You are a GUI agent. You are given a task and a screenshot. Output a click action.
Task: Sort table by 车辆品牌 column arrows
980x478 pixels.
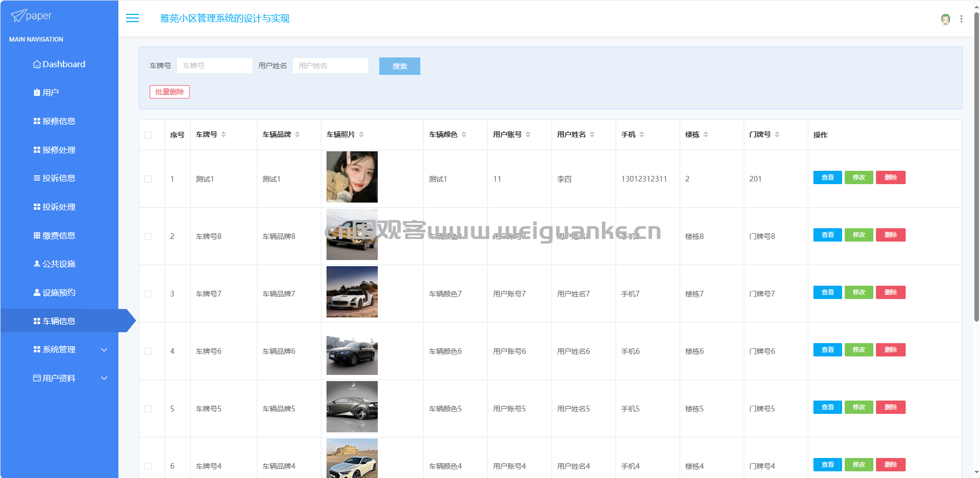[297, 134]
